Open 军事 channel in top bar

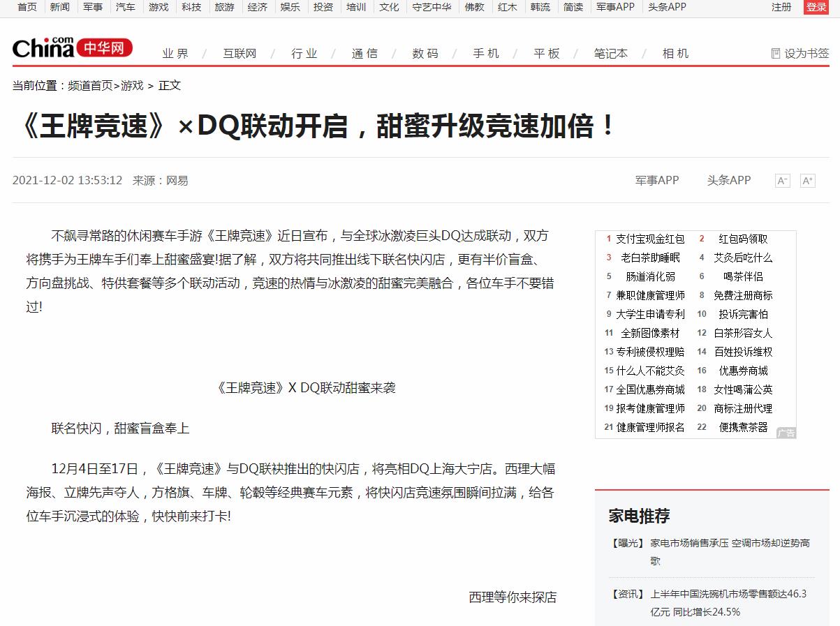click(93, 7)
